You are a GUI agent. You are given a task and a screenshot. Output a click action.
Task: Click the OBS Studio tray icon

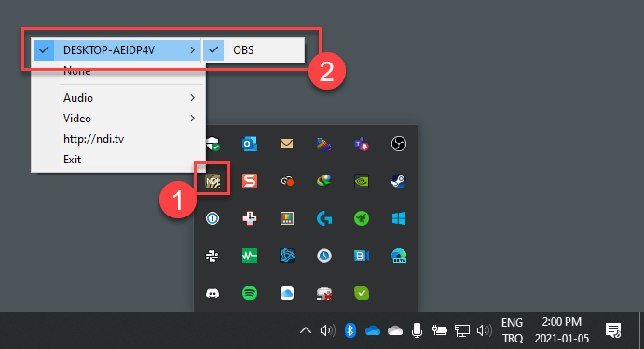[x=398, y=144]
